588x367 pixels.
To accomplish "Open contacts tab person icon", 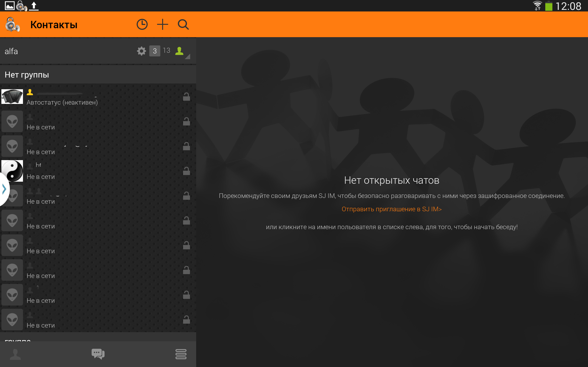I will tap(15, 354).
